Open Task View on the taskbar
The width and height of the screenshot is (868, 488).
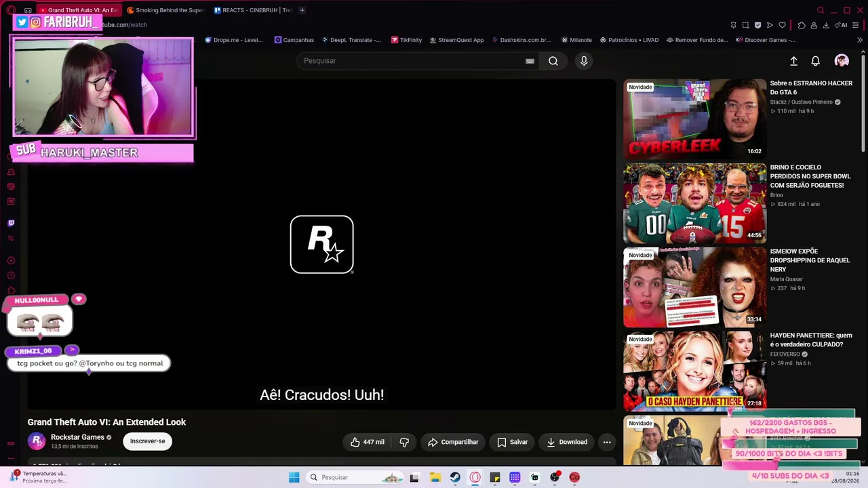(x=414, y=477)
